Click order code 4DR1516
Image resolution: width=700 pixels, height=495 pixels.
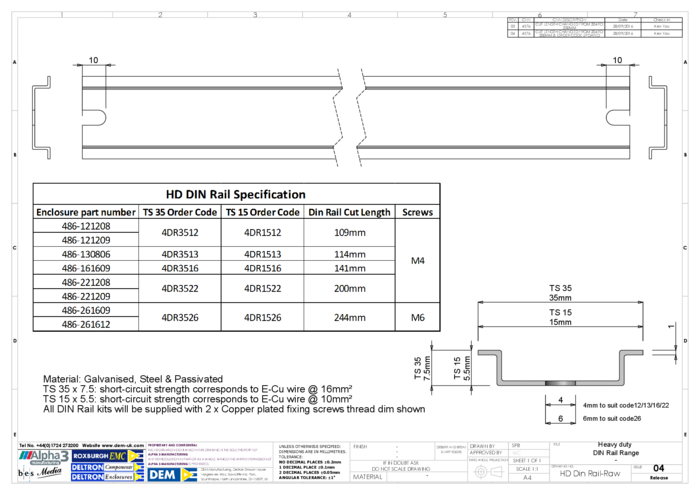click(x=262, y=268)
